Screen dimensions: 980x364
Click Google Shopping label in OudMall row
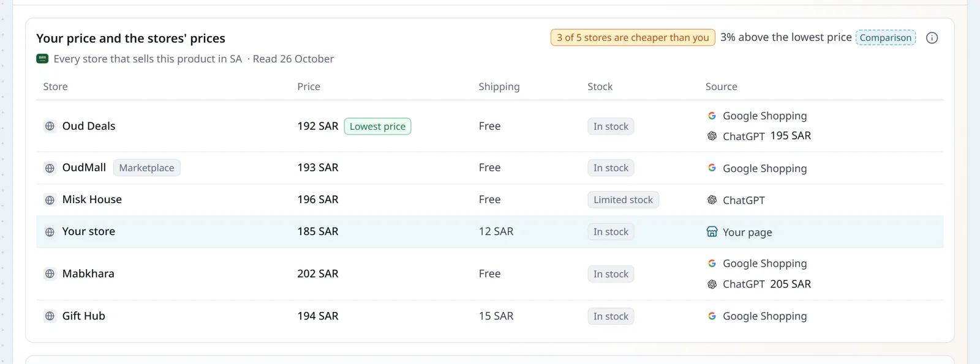pos(765,168)
